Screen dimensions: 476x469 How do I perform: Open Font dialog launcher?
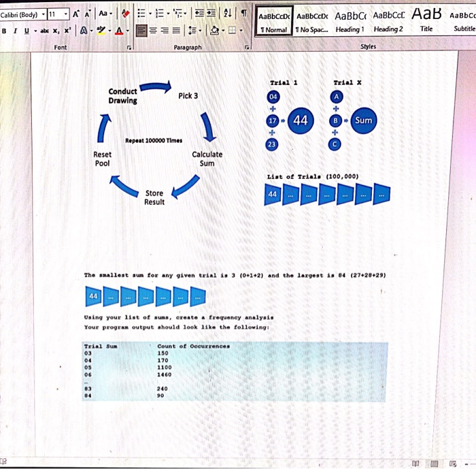click(129, 48)
